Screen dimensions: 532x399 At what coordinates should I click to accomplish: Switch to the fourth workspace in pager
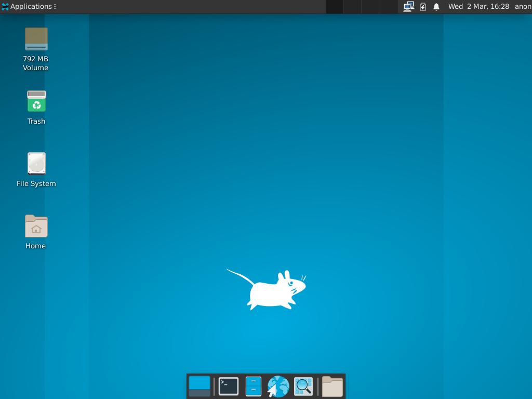(x=388, y=7)
